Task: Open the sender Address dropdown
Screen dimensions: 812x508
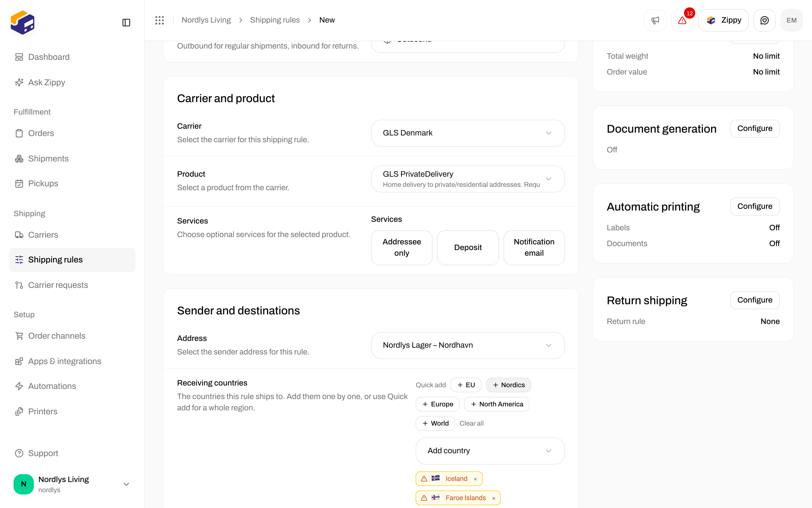Action: pyautogui.click(x=468, y=345)
